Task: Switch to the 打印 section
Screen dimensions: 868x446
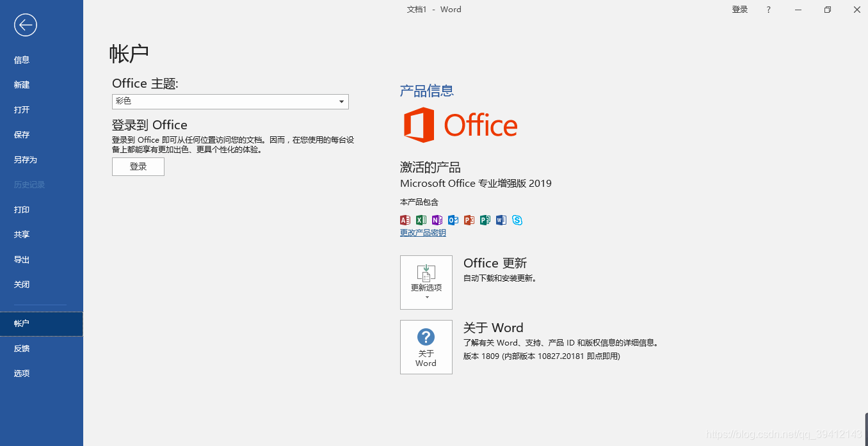Action: click(x=21, y=209)
